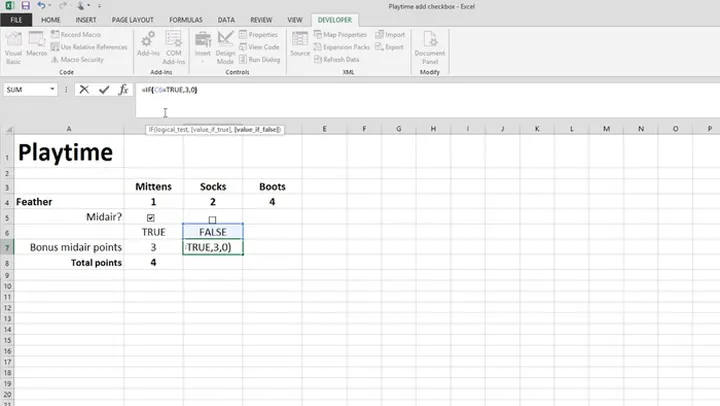720x406 pixels.
Task: Click the Excel application icon
Action: click(x=10, y=6)
